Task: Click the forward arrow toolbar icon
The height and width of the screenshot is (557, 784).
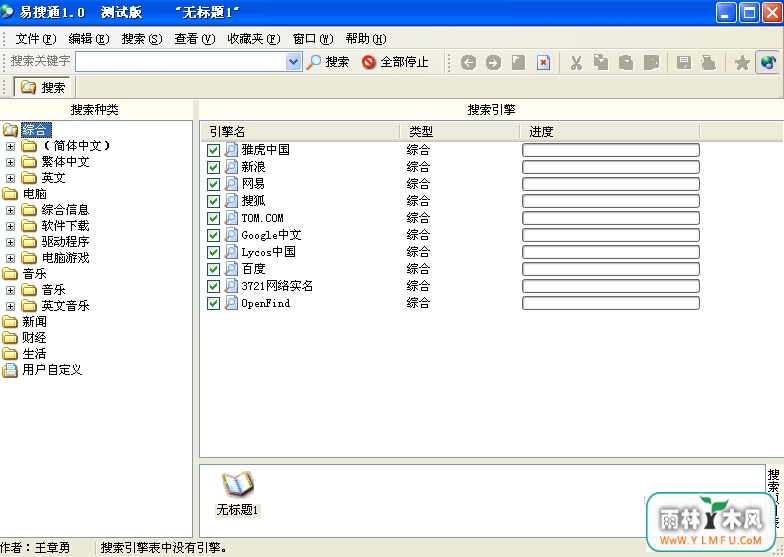Action: pos(493,62)
